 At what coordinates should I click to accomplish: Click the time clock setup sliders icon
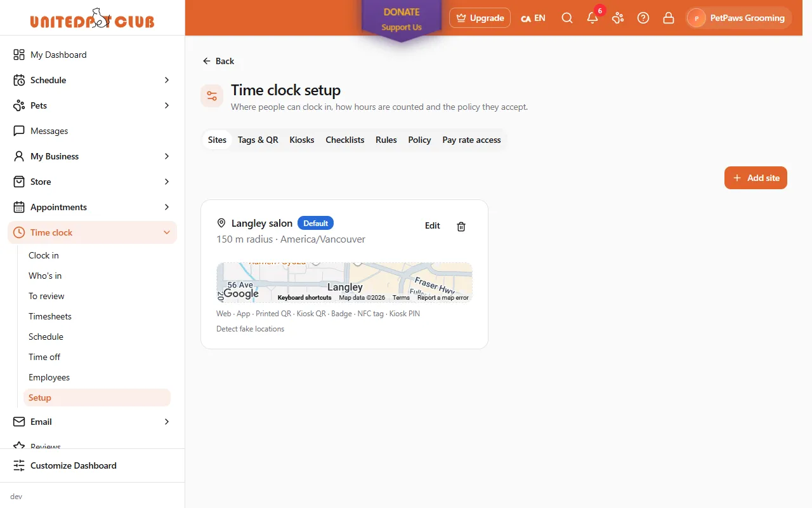[212, 96]
